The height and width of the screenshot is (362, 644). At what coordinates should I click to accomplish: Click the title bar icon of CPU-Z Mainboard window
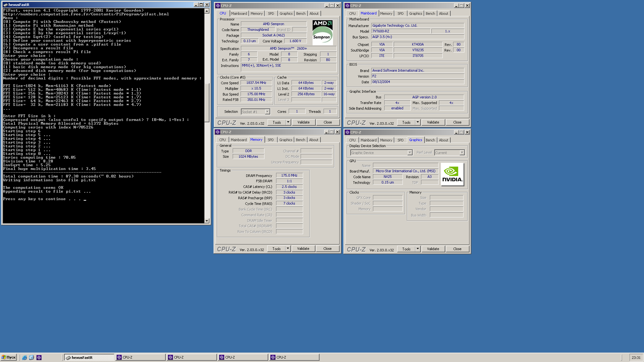tap(347, 5)
